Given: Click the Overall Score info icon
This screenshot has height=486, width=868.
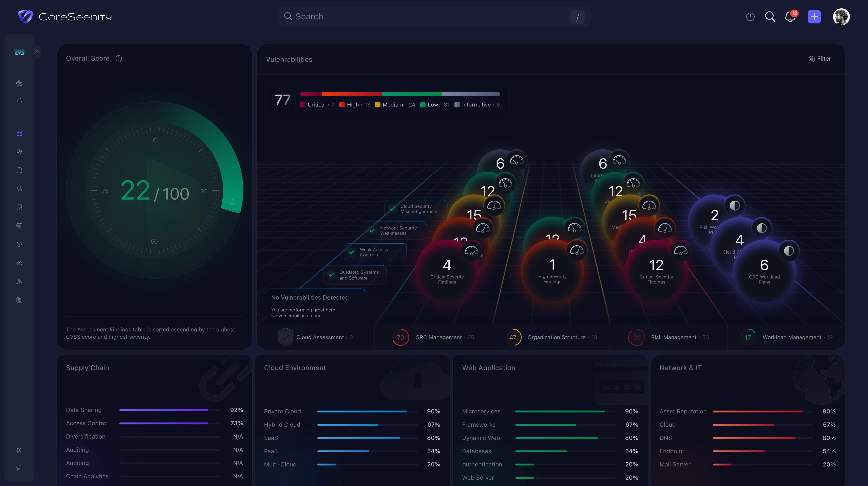Looking at the screenshot, I should tap(119, 58).
